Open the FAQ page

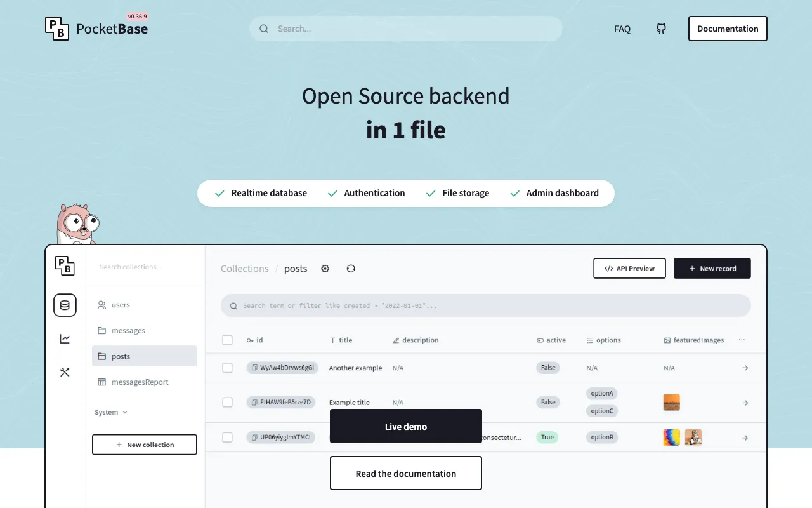tap(622, 29)
